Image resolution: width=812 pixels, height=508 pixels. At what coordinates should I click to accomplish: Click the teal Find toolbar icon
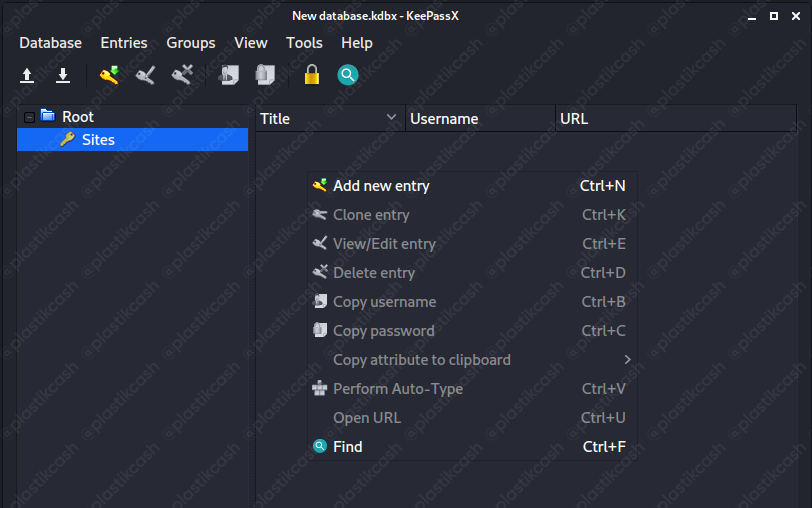[x=348, y=75]
